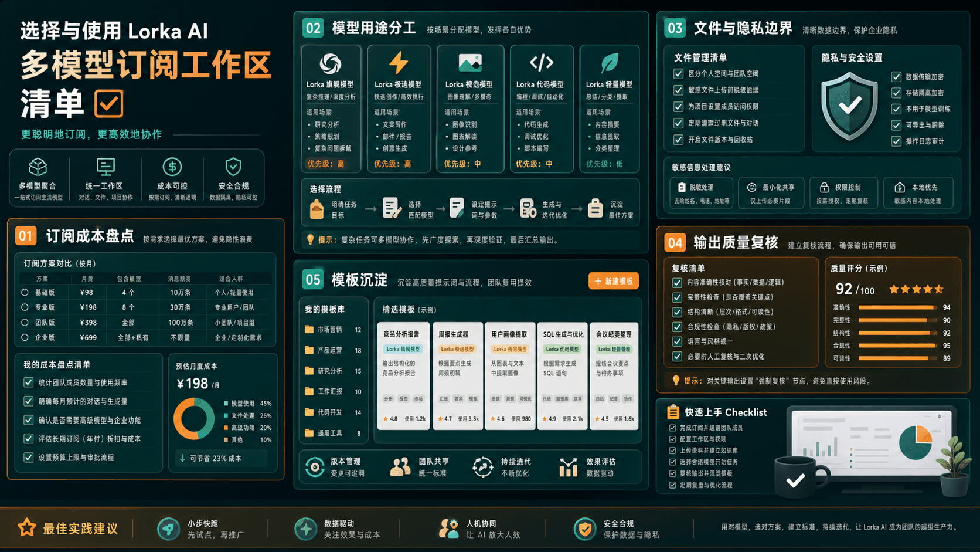Viewport: 980px width, 552px height.
Task: Click the five-star quality rating
Action: click(x=916, y=289)
